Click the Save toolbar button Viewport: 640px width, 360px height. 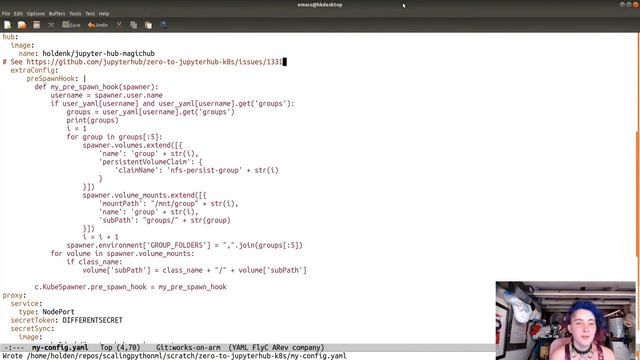click(71, 25)
